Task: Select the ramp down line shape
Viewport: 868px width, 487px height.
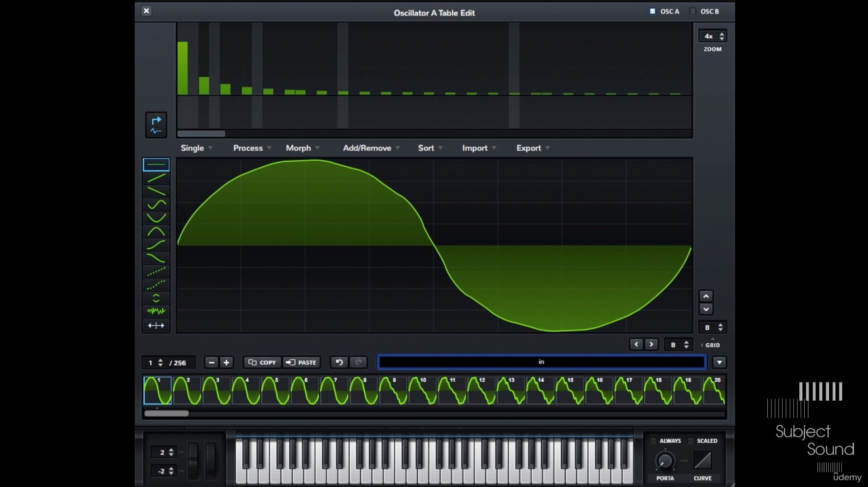Action: coord(156,191)
